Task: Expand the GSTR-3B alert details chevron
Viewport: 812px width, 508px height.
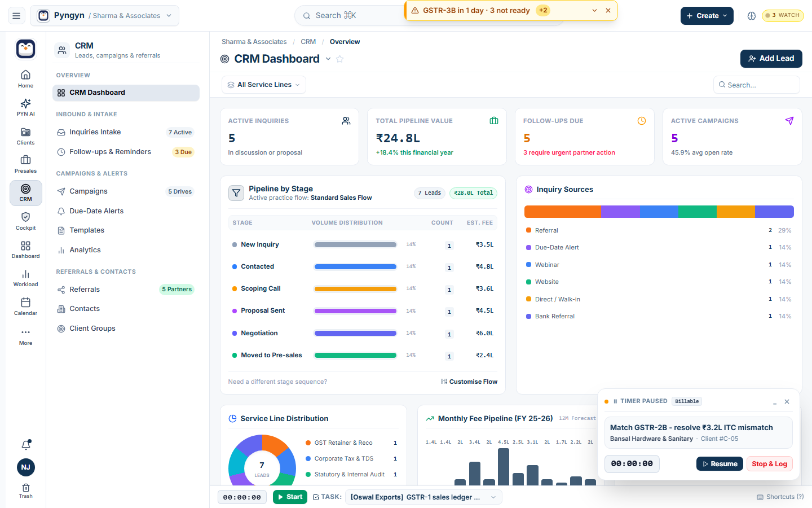Action: 594,11
